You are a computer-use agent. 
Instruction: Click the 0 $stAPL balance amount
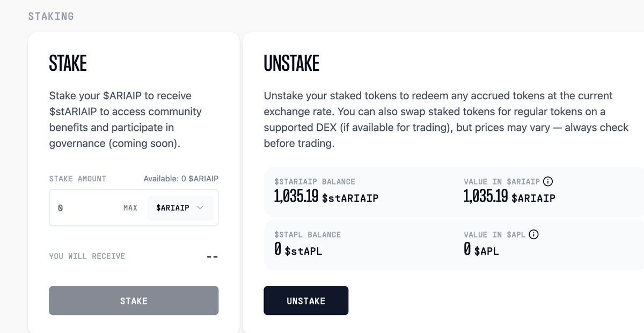tap(298, 250)
